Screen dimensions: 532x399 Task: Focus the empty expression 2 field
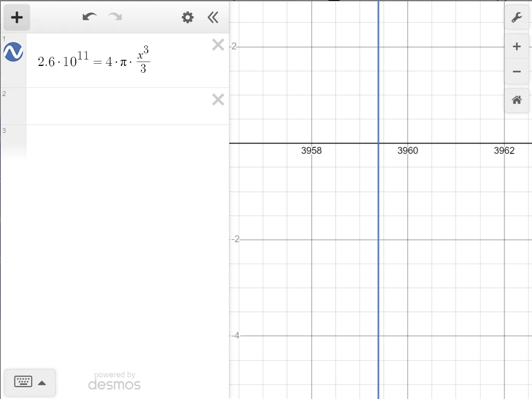118,106
